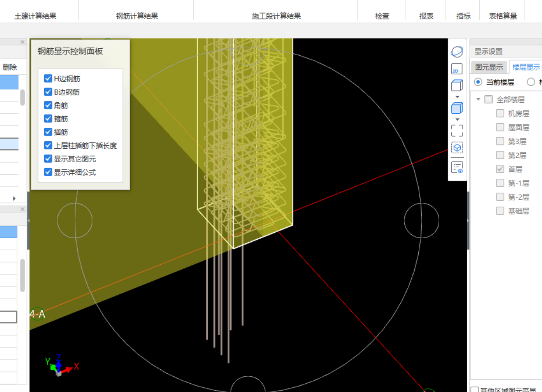Select the blue highlighted row in lower list
Image resolution: width=542 pixels, height=392 pixels.
point(9,232)
